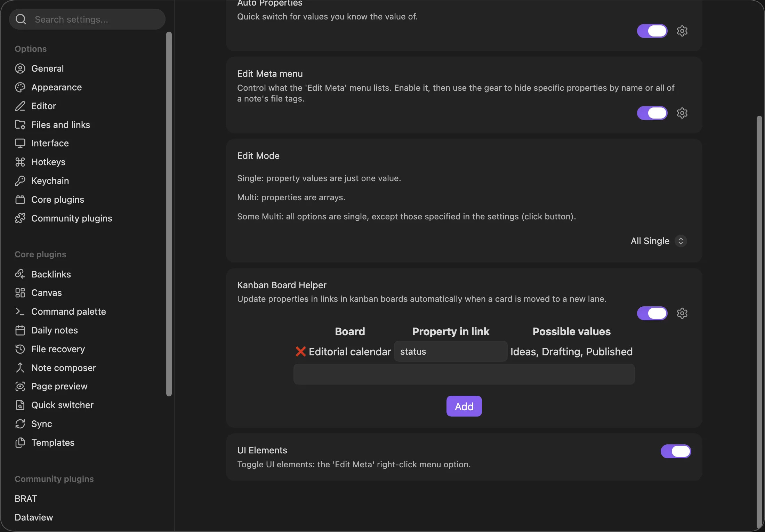Click the Backlinks link icon
The image size is (765, 532).
[20, 274]
